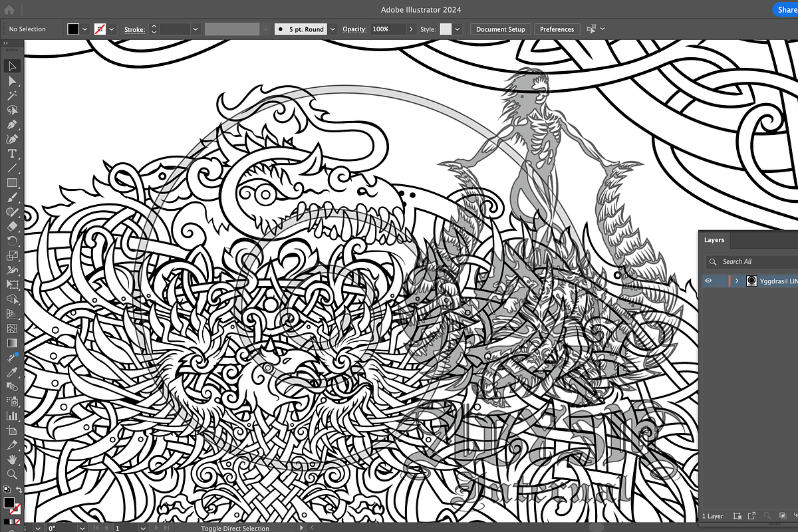798x532 pixels.
Task: Open the opacity slider arrow
Action: [x=412, y=29]
